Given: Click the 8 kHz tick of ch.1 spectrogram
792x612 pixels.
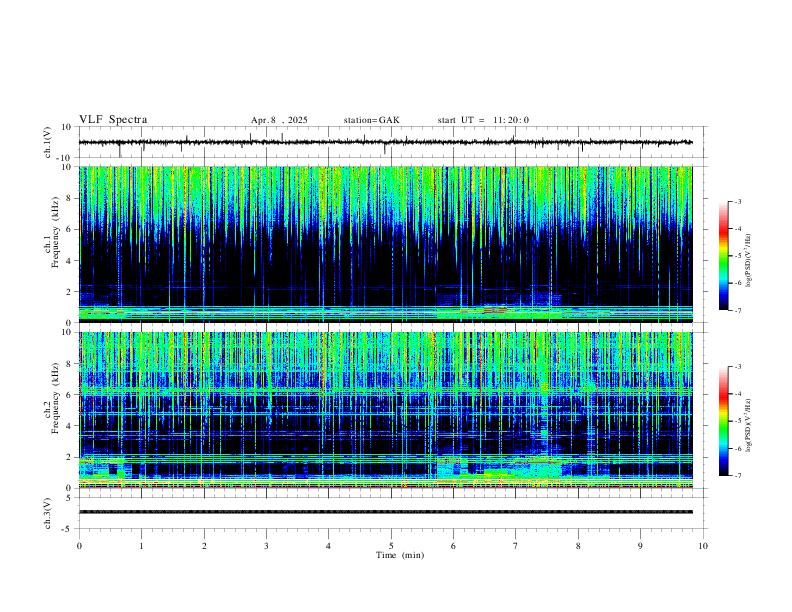Looking at the screenshot, I should 69,198.
